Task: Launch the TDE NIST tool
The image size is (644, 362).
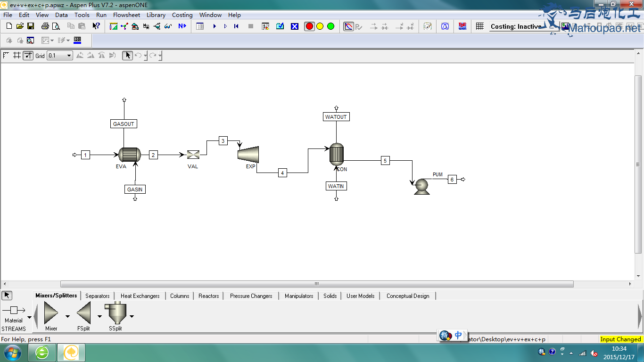Action: 462,26
